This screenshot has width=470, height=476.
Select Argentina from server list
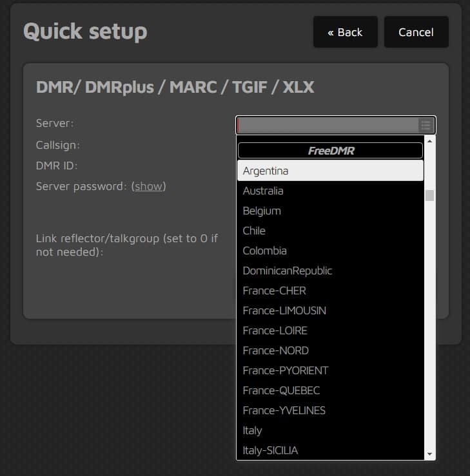click(x=330, y=171)
